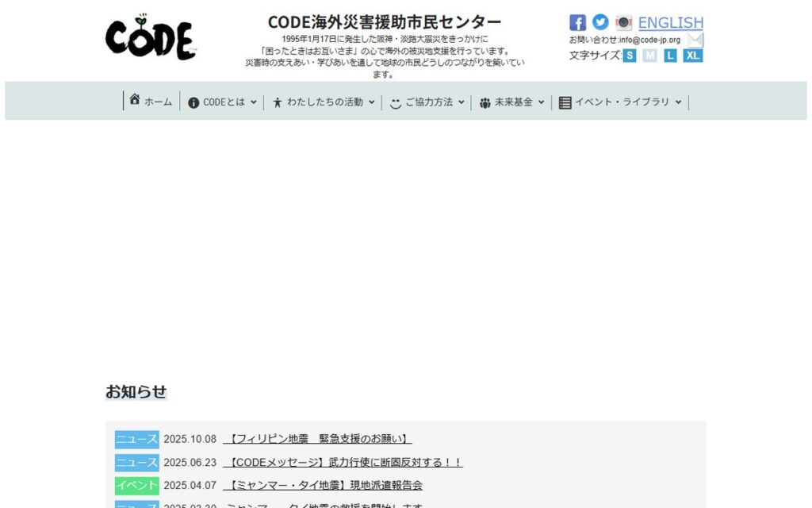Click the date 2025.06.23
The height and width of the screenshot is (508, 812).
pyautogui.click(x=190, y=463)
